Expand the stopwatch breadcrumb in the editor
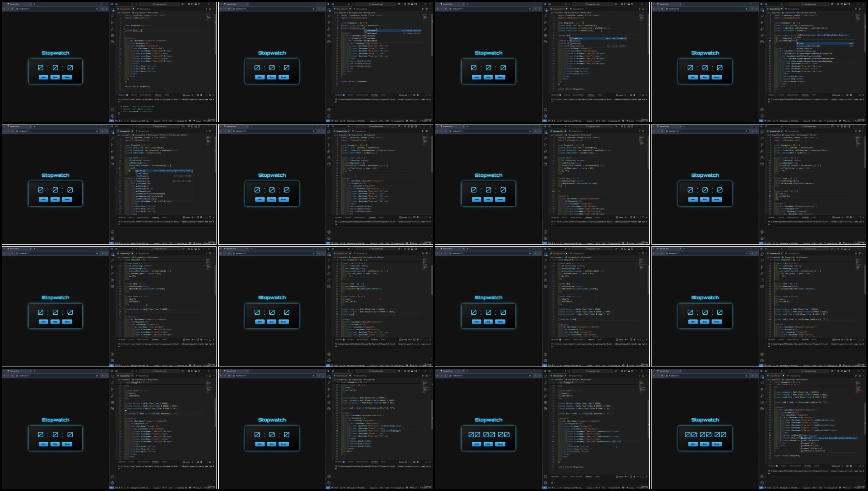The height and width of the screenshot is (491, 868). tap(126, 13)
